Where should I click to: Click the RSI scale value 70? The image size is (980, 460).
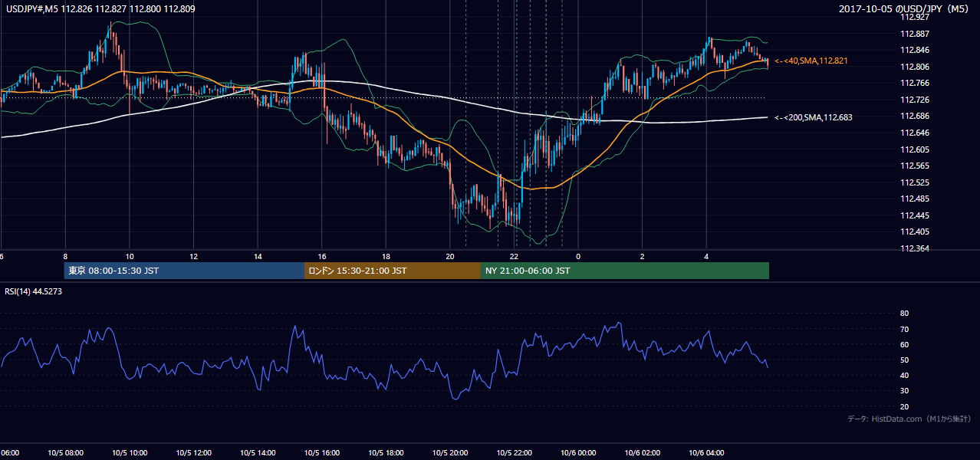[x=905, y=329]
